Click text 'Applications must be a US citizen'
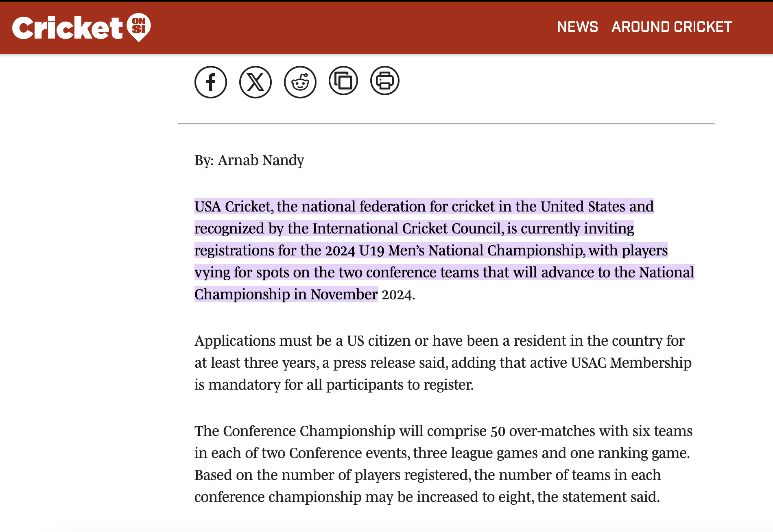Viewport: 773px width, 532px height. click(x=303, y=341)
